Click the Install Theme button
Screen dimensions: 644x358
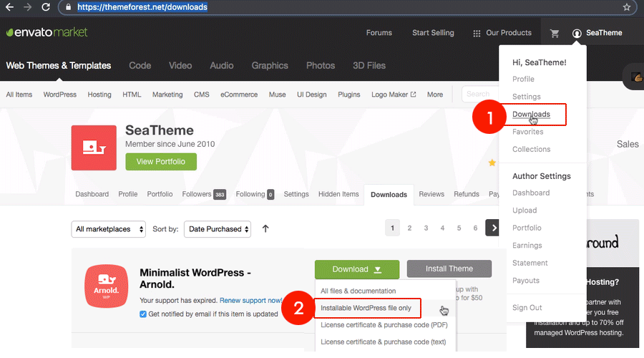coord(449,268)
